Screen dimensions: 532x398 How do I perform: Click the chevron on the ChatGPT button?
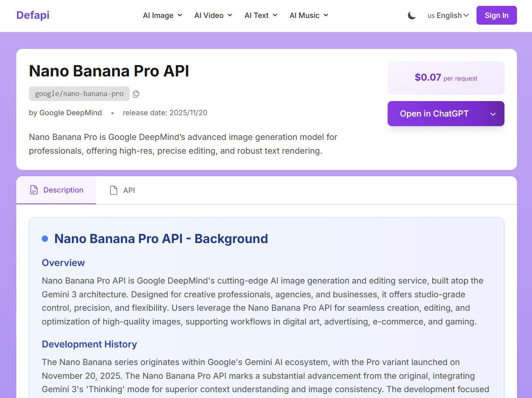click(x=493, y=114)
